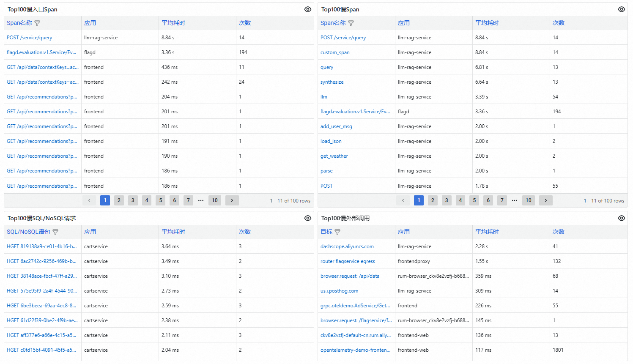
Task: Open load_json span link
Action: click(331, 141)
